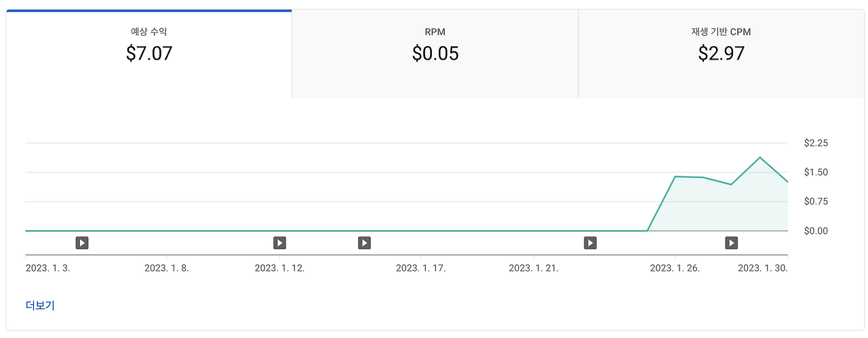Select video marker between 1. 21. and 1. 26.
Screen dimensions: 868x338
(590, 242)
